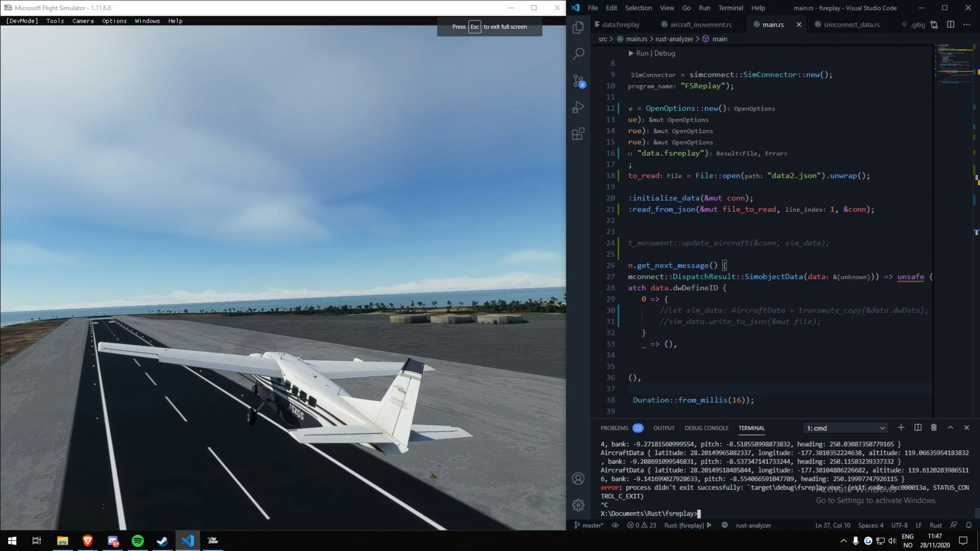Switch to the aircraft_movement.rs tab
The width and height of the screenshot is (980, 551).
point(700,24)
